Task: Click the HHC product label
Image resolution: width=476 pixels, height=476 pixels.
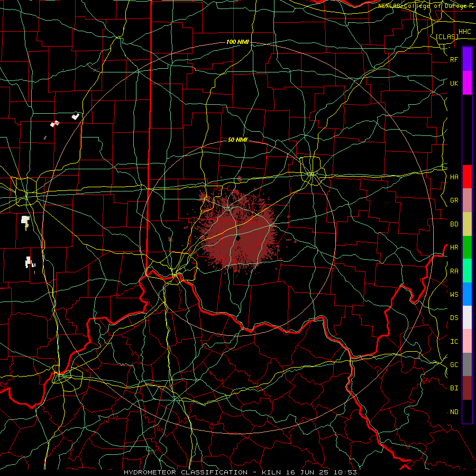Action: tap(464, 32)
